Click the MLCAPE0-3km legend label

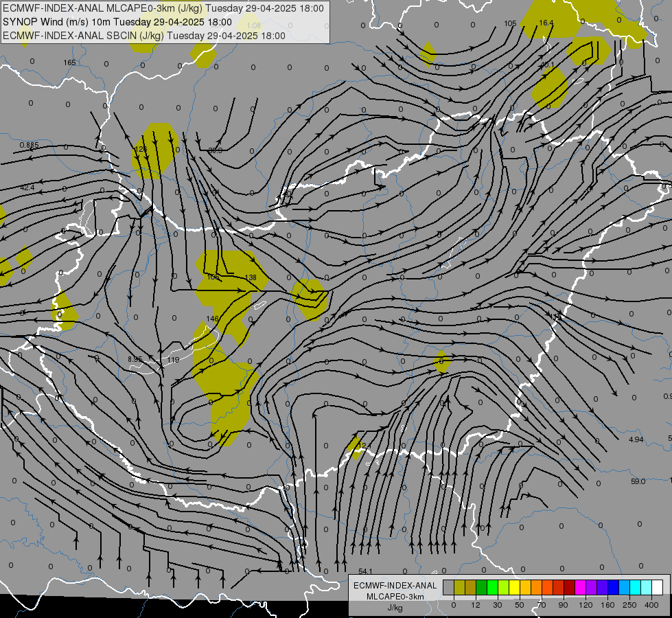395,597
